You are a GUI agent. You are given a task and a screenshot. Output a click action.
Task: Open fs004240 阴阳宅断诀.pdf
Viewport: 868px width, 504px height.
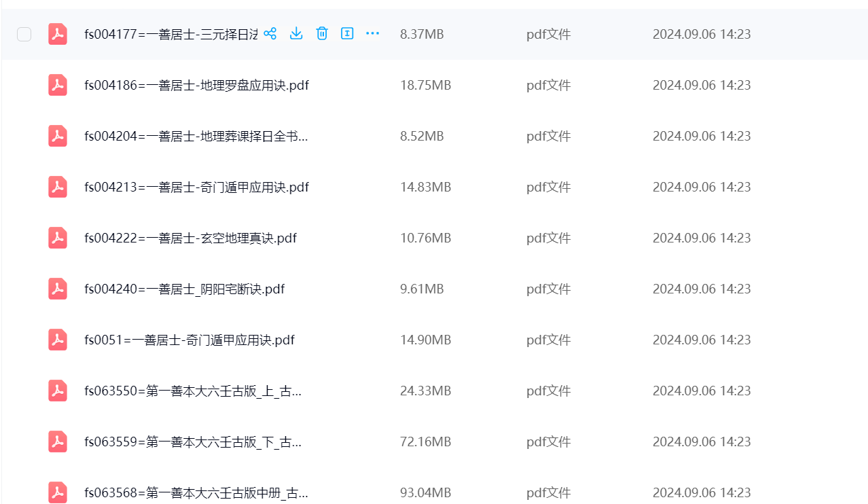click(x=184, y=289)
